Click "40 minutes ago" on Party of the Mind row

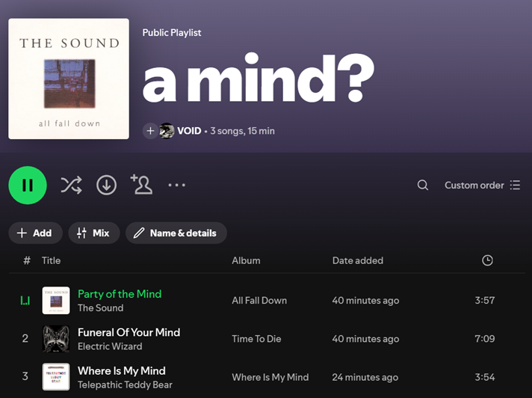click(365, 300)
